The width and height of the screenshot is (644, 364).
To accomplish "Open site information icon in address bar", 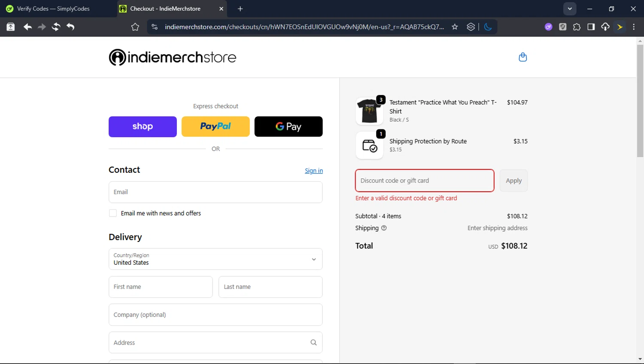I will pyautogui.click(x=155, y=27).
